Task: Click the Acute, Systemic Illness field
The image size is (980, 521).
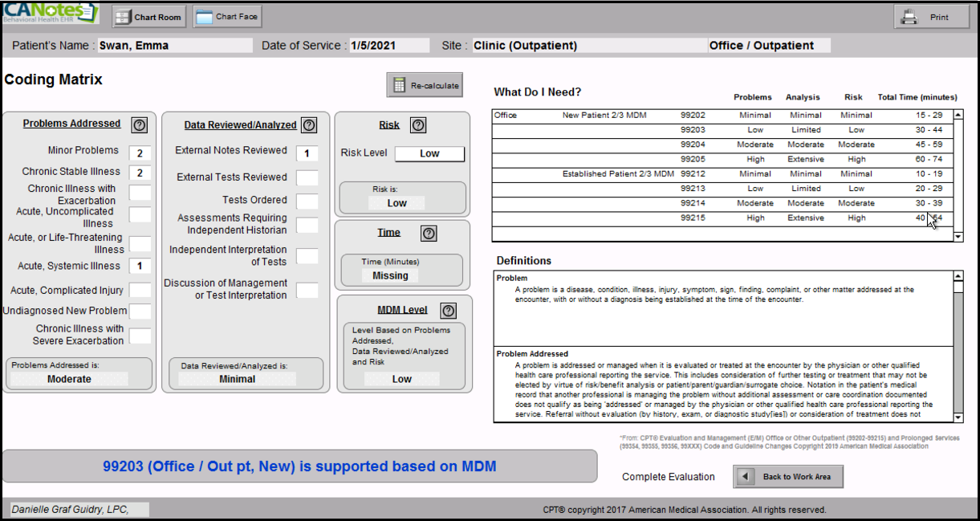Action: pyautogui.click(x=140, y=266)
